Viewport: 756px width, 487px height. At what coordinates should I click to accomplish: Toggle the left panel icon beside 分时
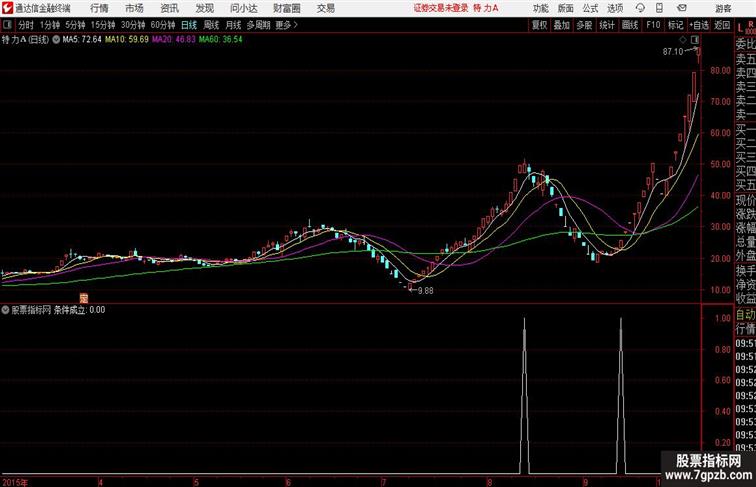[x=7, y=25]
